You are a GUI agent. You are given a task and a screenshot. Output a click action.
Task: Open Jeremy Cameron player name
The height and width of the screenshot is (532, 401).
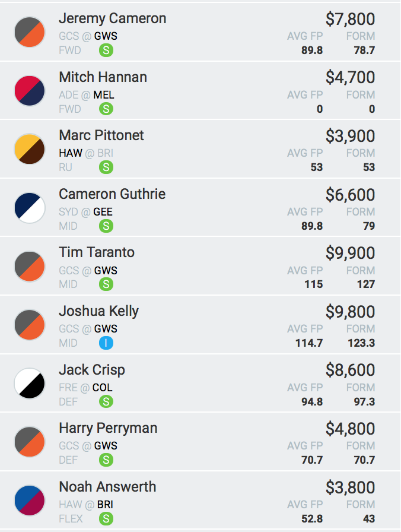point(113,18)
